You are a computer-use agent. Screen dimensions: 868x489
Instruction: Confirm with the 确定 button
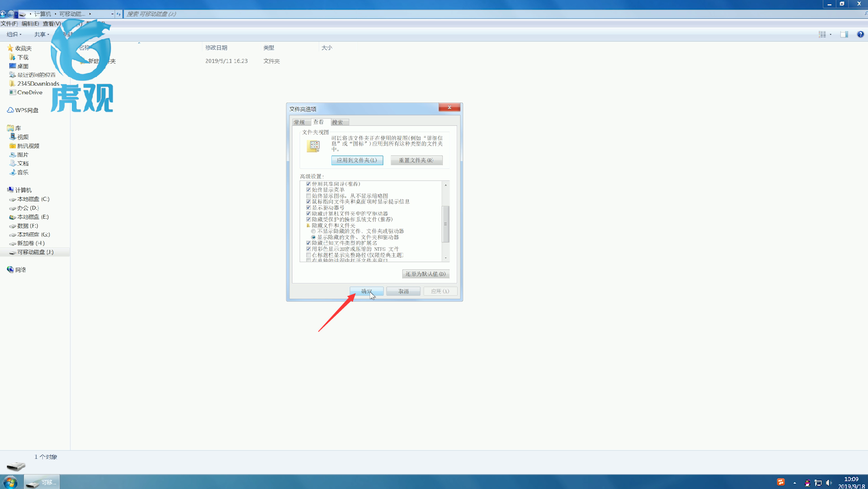pos(366,291)
